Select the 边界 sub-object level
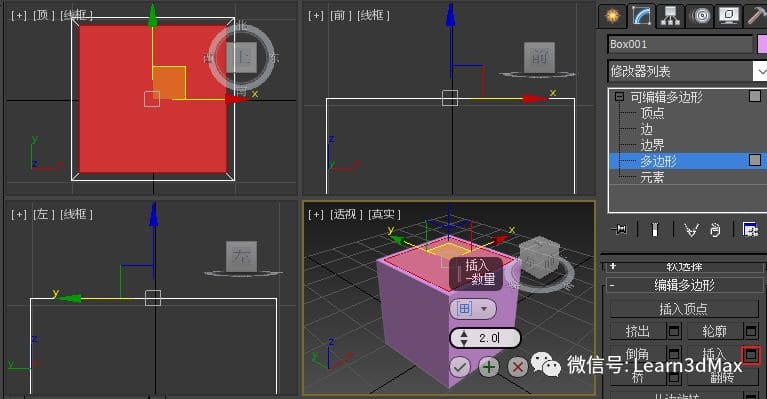The image size is (767, 399). [653, 145]
